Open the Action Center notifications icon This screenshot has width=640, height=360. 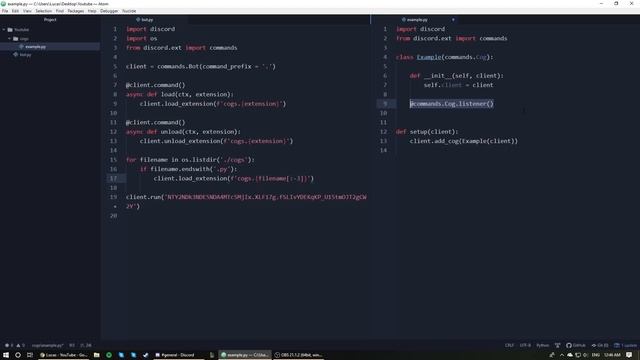[629, 355]
